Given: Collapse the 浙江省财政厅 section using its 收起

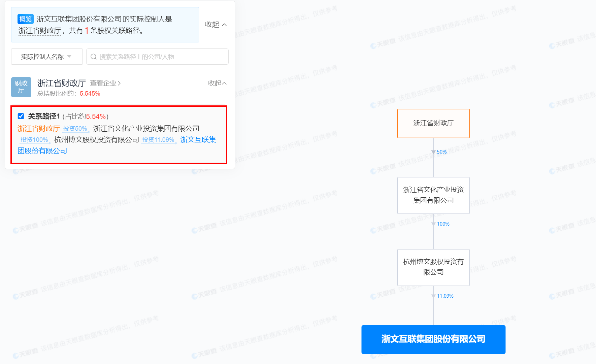Looking at the screenshot, I should point(217,83).
